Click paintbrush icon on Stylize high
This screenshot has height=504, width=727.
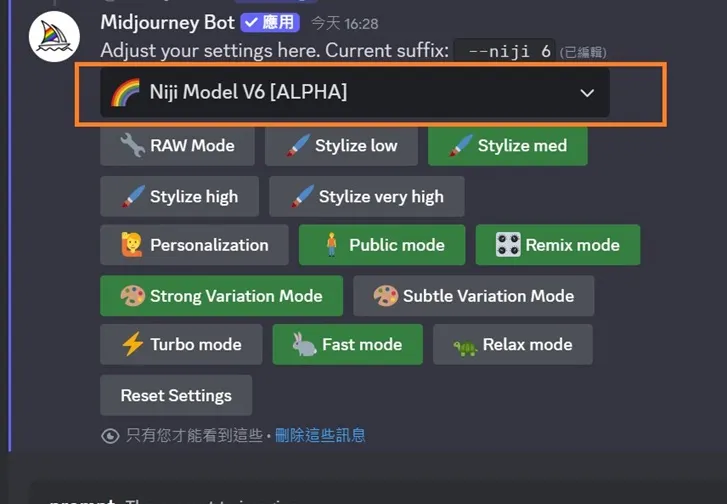click(133, 197)
